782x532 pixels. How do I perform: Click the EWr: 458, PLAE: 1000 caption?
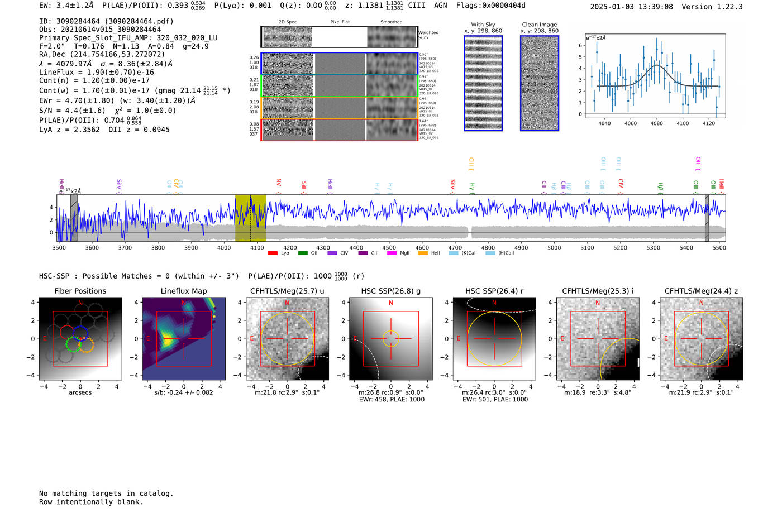(x=391, y=399)
